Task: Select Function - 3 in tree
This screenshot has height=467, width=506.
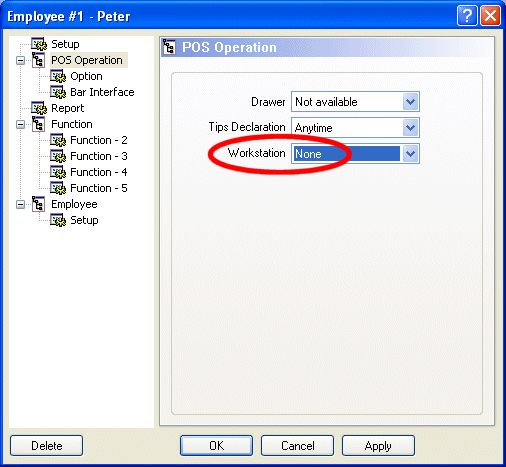Action: tap(99, 156)
